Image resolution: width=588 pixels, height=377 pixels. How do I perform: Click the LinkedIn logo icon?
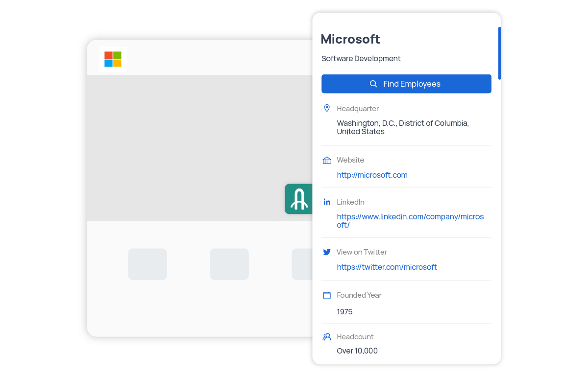(327, 202)
